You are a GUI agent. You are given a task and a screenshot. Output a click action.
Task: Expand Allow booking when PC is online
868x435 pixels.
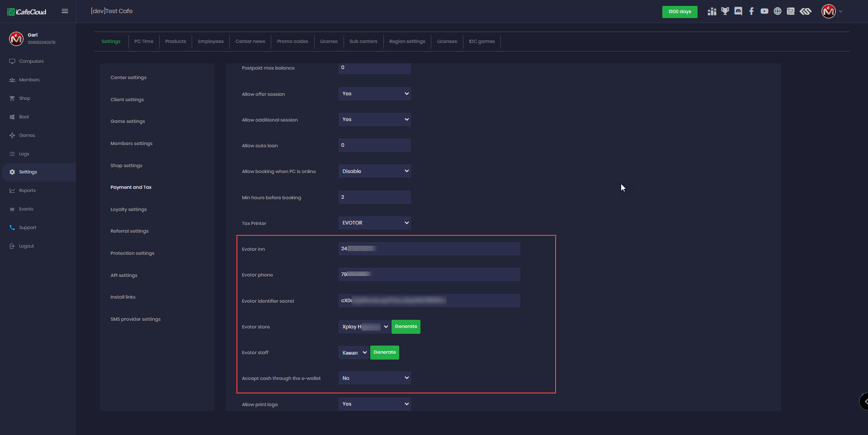click(374, 171)
